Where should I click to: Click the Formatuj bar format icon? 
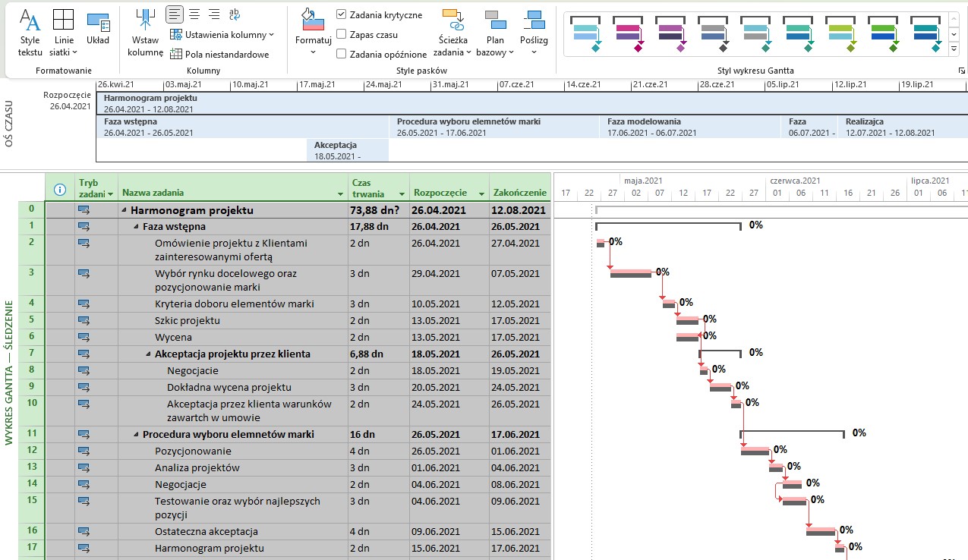click(x=313, y=21)
